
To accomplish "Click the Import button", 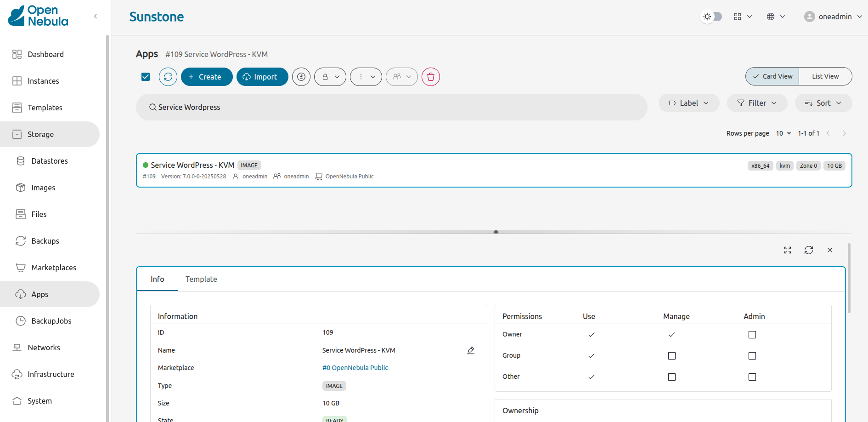I will pos(262,77).
